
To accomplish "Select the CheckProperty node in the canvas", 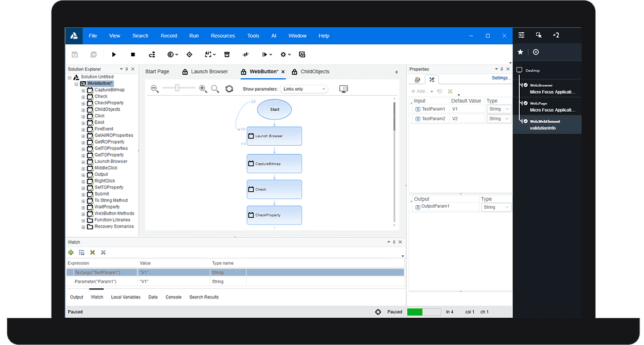I will [274, 215].
